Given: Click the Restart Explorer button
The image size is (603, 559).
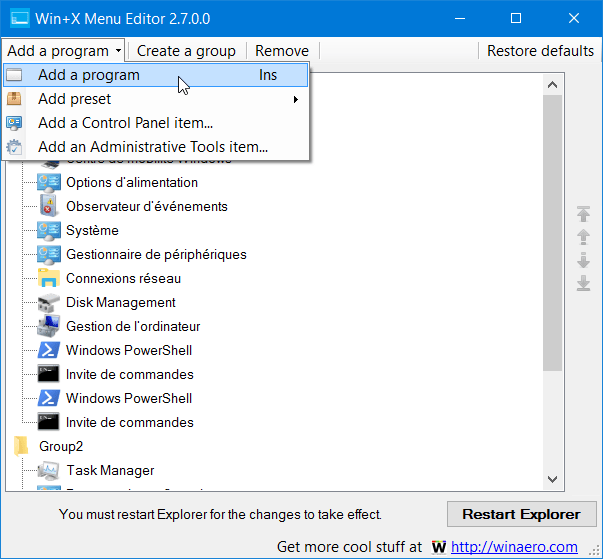Looking at the screenshot, I should [521, 514].
